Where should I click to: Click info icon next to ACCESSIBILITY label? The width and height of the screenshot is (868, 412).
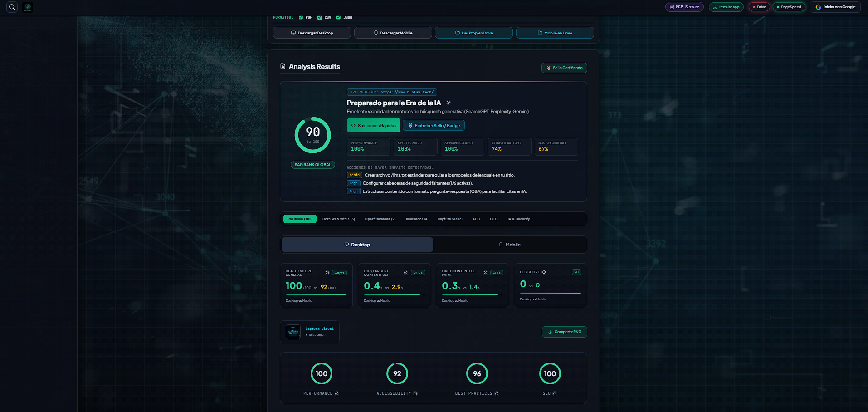click(415, 394)
